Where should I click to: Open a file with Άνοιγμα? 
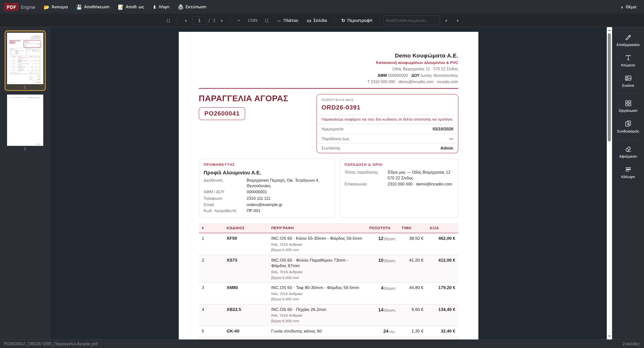(56, 7)
